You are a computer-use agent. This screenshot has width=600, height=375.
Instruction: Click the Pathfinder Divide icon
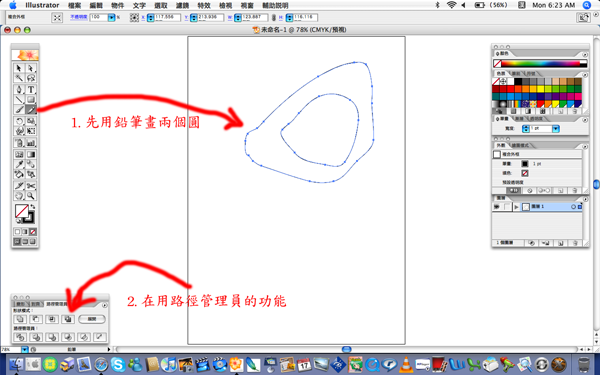(x=20, y=337)
